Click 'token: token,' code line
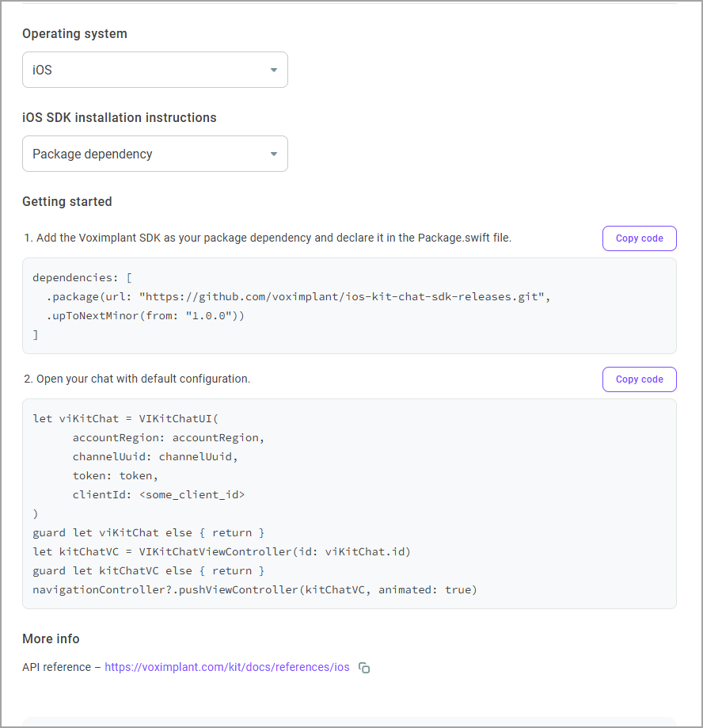The height and width of the screenshot is (728, 703). 115,476
